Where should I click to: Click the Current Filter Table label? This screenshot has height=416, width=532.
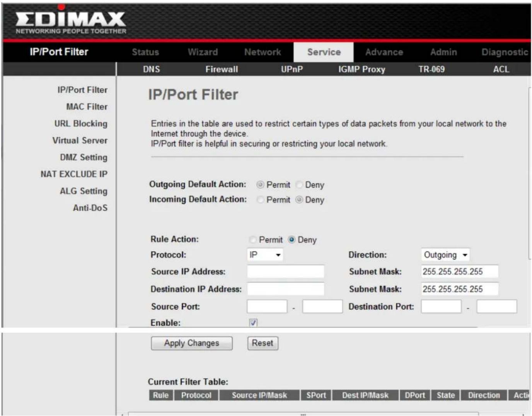[x=188, y=382]
